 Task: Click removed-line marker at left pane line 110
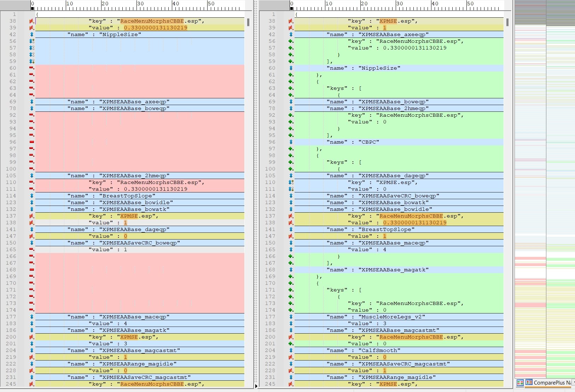pos(31,183)
